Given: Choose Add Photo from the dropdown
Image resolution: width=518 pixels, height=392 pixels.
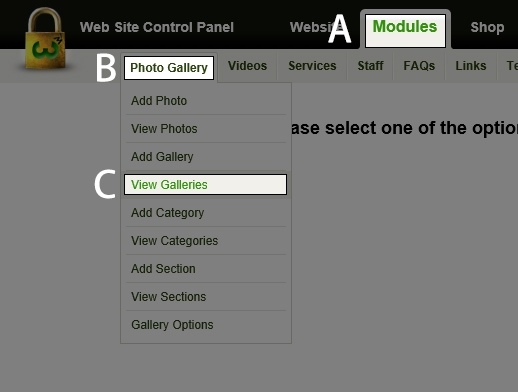Looking at the screenshot, I should (206, 101).
